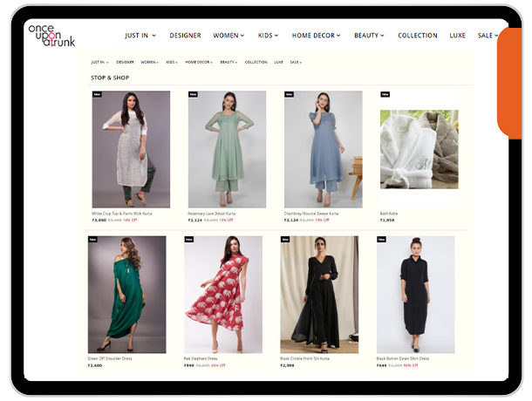The width and height of the screenshot is (532, 401).
Task: Open COLLECTION in the top navigation
Action: tap(418, 36)
